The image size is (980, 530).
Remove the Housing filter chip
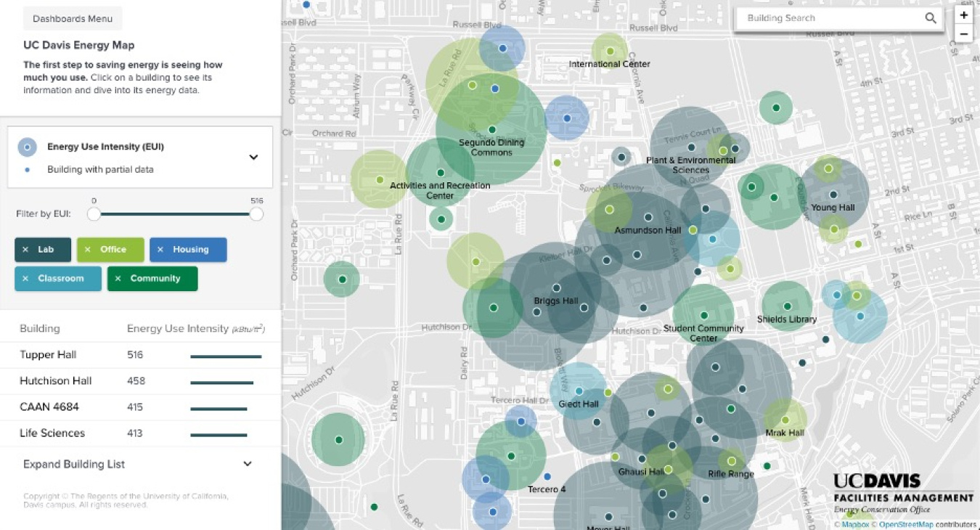tap(160, 249)
